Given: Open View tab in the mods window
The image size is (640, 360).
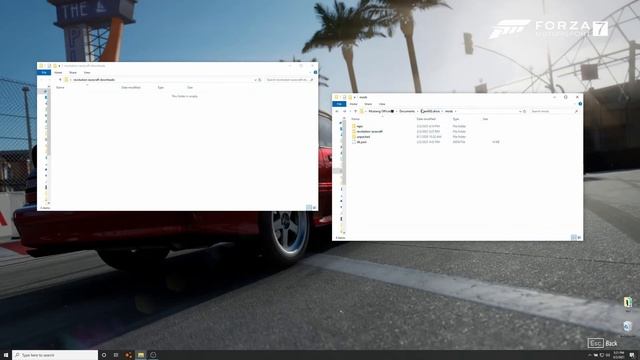Looking at the screenshot, I should point(382,104).
